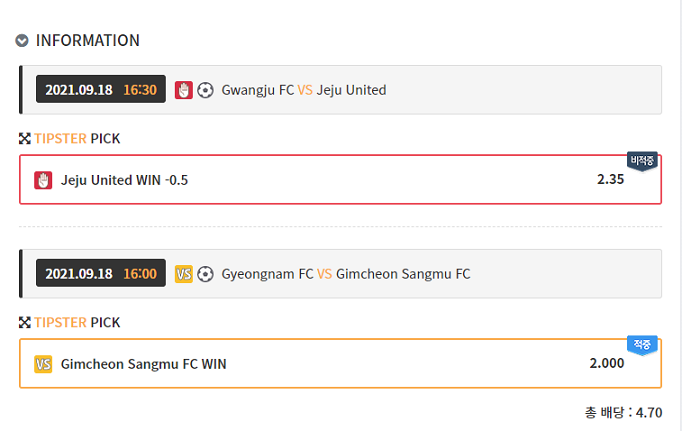
Task: Click the blue 적중 badge on Gimcheon pick
Action: click(642, 344)
